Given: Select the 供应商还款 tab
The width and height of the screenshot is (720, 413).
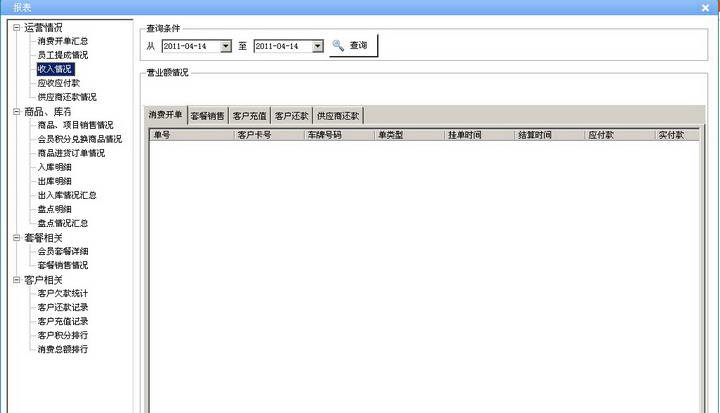Looking at the screenshot, I should 338,116.
